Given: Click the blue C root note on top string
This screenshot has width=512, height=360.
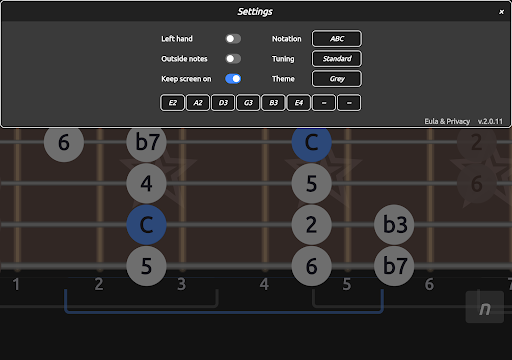Looking at the screenshot, I should (312, 143).
